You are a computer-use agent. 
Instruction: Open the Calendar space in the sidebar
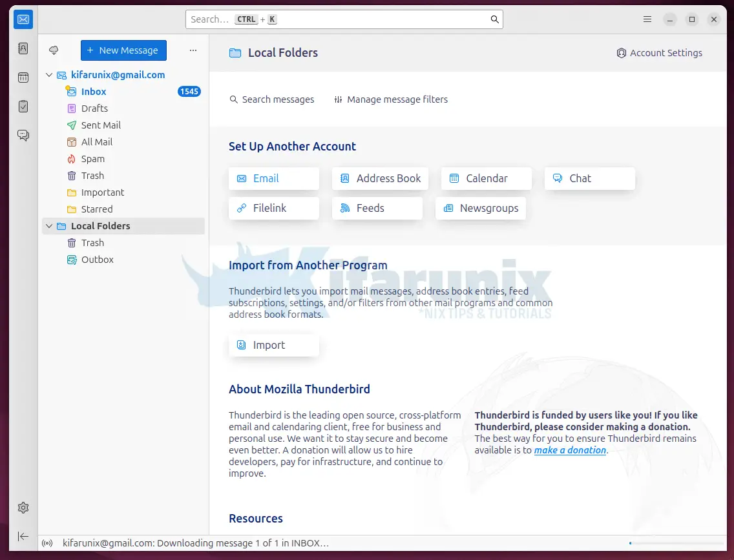click(x=23, y=78)
